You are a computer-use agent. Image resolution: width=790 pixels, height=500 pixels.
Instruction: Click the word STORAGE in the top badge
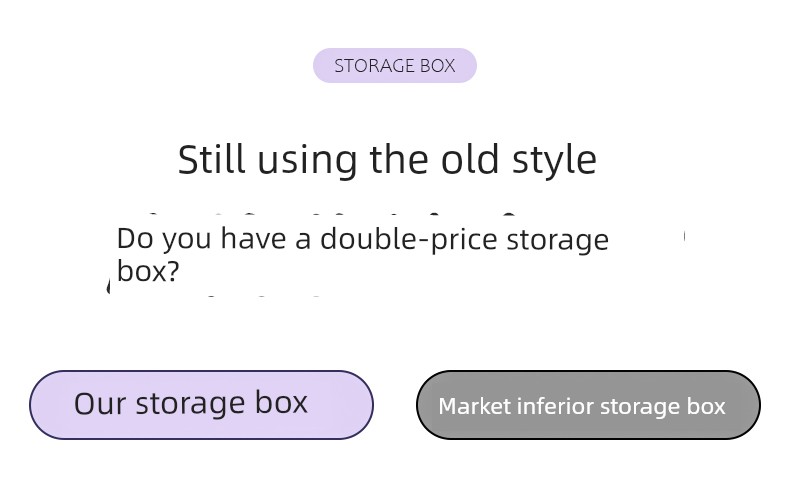(373, 66)
